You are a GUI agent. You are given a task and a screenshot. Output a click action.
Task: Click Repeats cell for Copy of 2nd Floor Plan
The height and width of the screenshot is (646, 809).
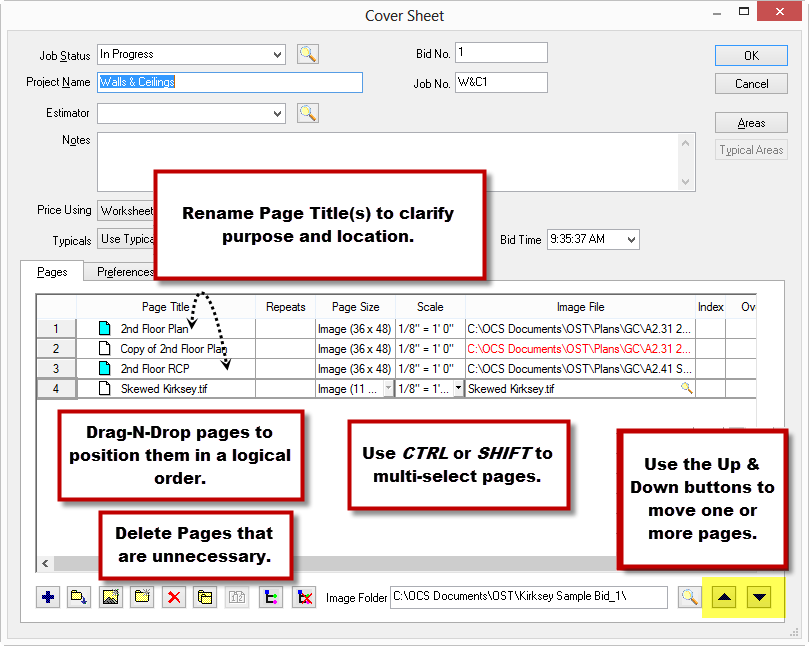pos(285,349)
